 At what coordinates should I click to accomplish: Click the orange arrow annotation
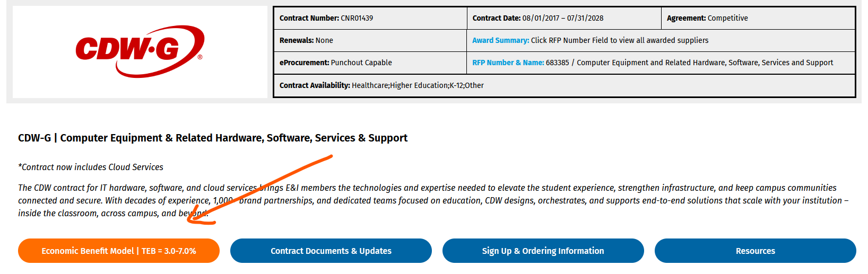pyautogui.click(x=260, y=190)
